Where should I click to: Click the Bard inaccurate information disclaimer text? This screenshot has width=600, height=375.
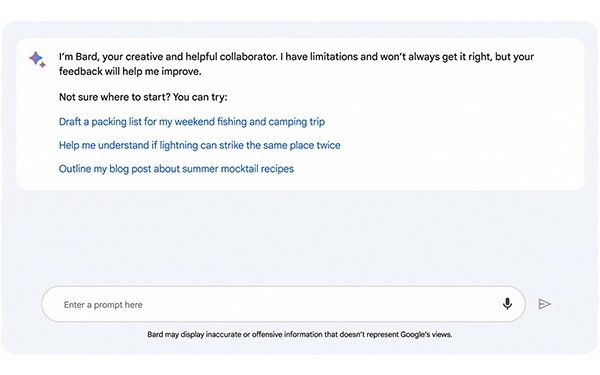(x=300, y=334)
